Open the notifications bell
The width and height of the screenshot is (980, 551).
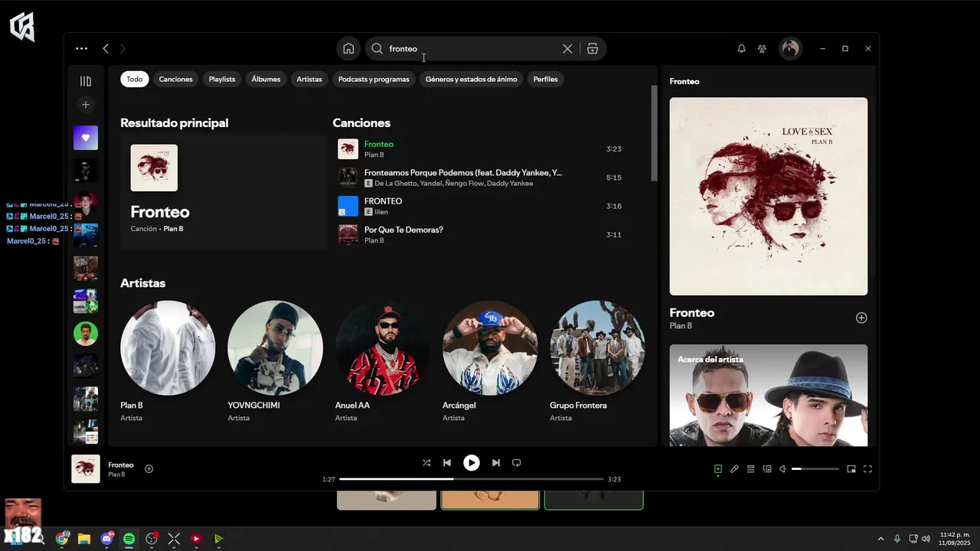[x=741, y=48]
